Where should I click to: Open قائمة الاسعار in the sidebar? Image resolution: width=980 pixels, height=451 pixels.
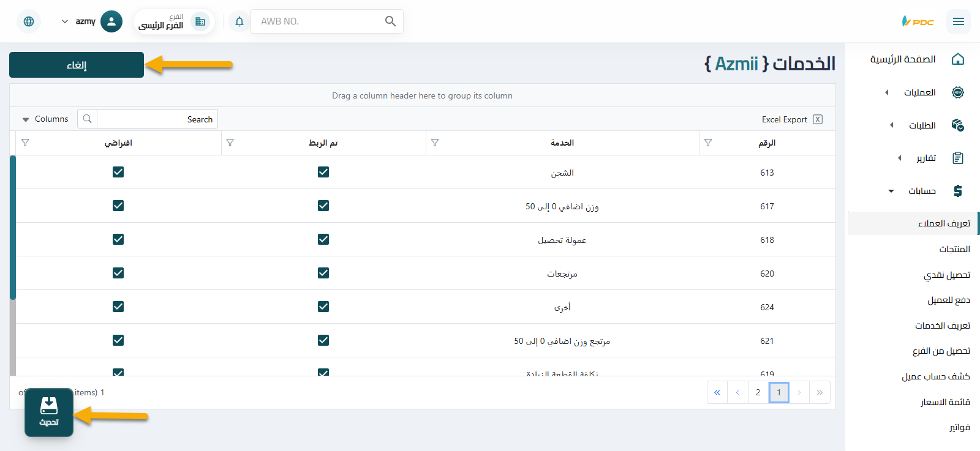pos(945,402)
